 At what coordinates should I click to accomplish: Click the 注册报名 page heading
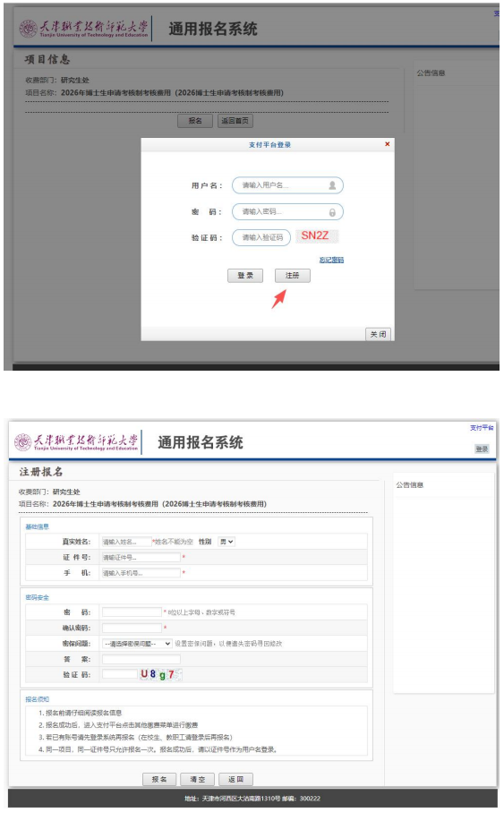coord(41,472)
